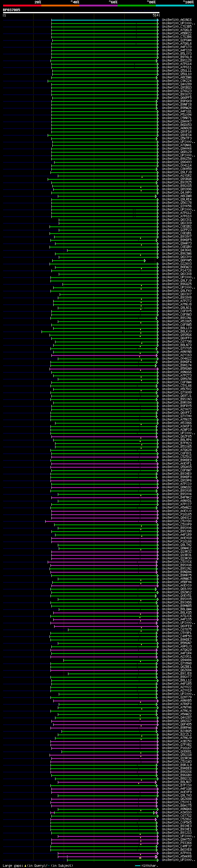Click hit label UniRef100_B9I672
Image resolution: width=197 pixels, height=868 pixels.
[x=176, y=94]
